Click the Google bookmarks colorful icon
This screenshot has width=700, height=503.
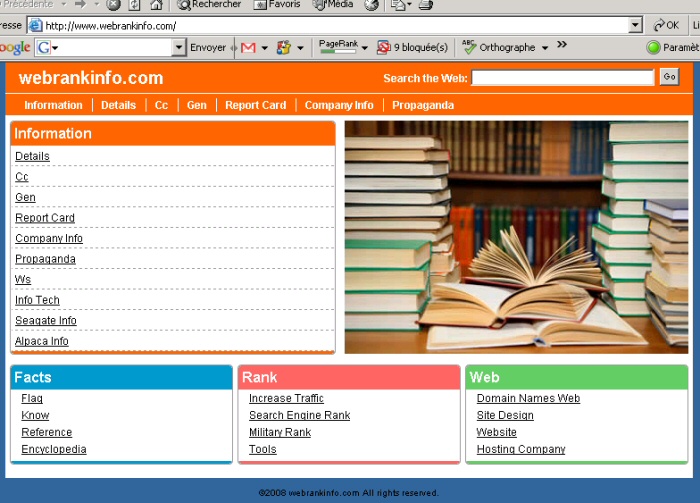coord(284,47)
